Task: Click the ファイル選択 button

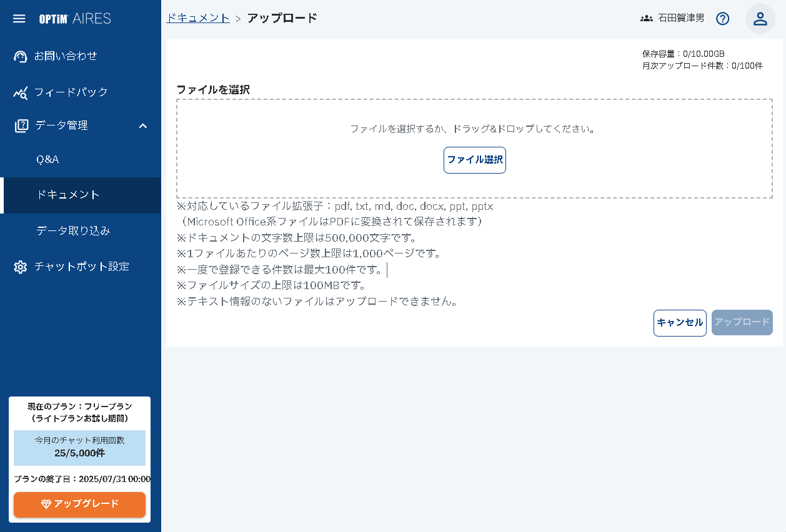Action: (x=474, y=160)
